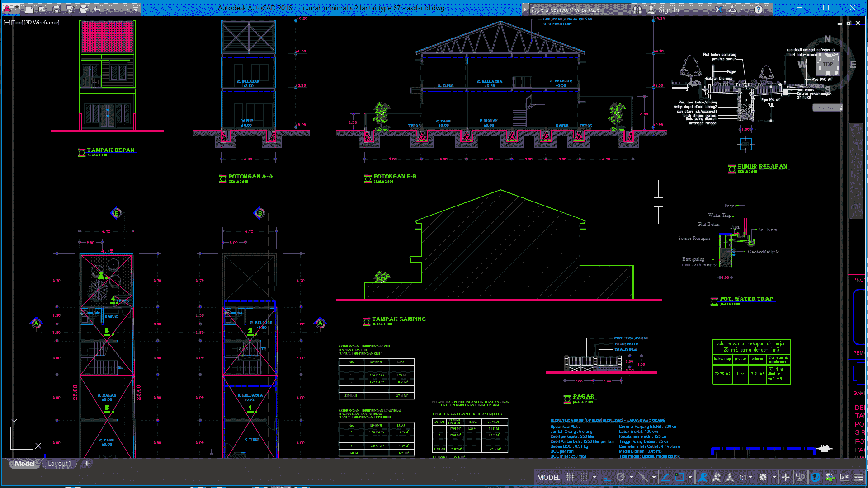This screenshot has height=488, width=868.
Task: Save the current drawing
Action: (57, 9)
